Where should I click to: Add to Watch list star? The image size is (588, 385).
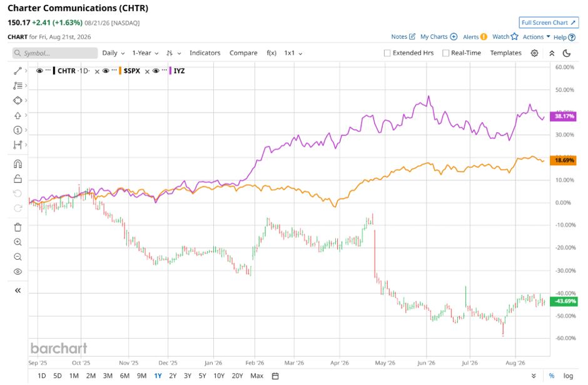coord(505,37)
